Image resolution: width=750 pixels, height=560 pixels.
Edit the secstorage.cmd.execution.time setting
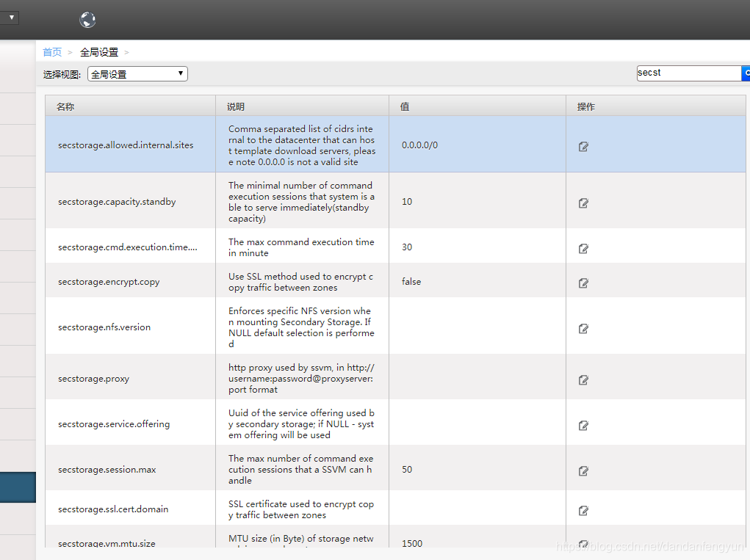(x=583, y=249)
